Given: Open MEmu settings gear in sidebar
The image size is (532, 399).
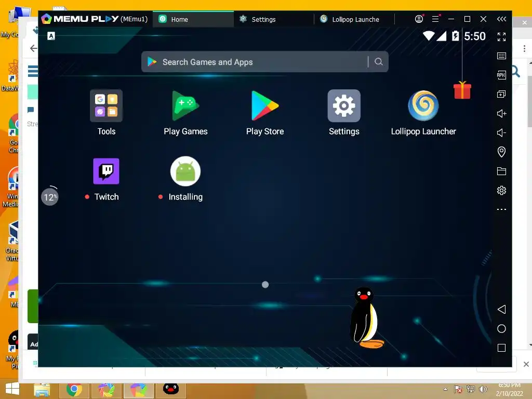Looking at the screenshot, I should click(x=501, y=190).
